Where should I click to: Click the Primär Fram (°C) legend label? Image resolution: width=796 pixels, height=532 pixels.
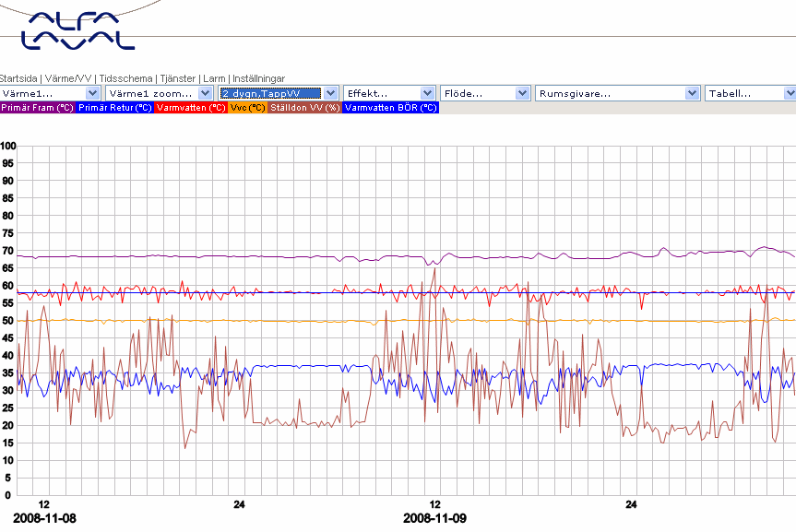pyautogui.click(x=38, y=108)
